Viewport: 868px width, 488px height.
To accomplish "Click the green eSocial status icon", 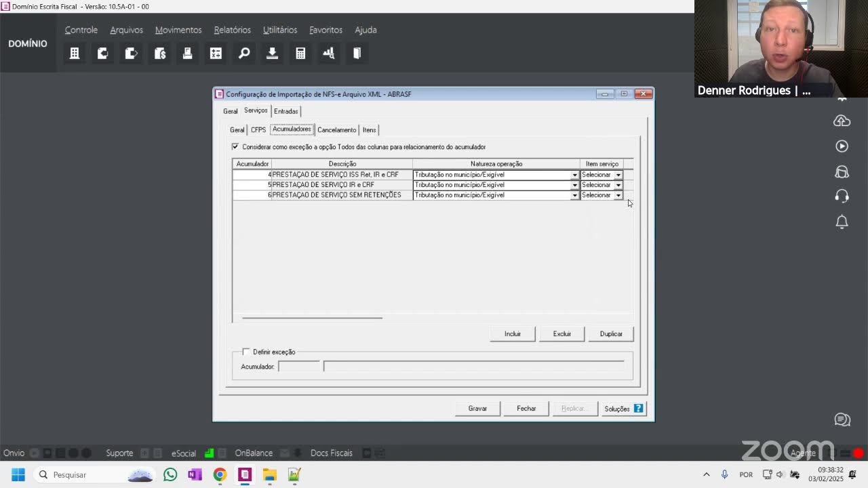I will pos(210,453).
